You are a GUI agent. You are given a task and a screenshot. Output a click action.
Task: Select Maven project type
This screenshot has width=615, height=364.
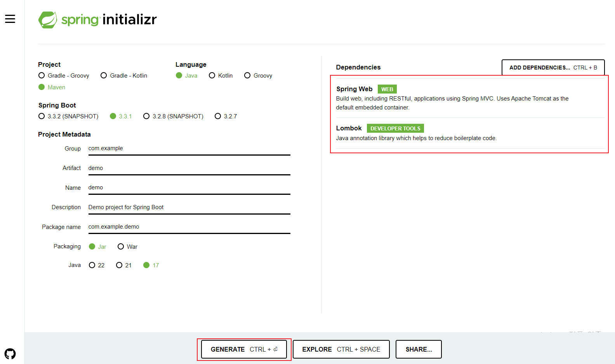[x=52, y=87]
